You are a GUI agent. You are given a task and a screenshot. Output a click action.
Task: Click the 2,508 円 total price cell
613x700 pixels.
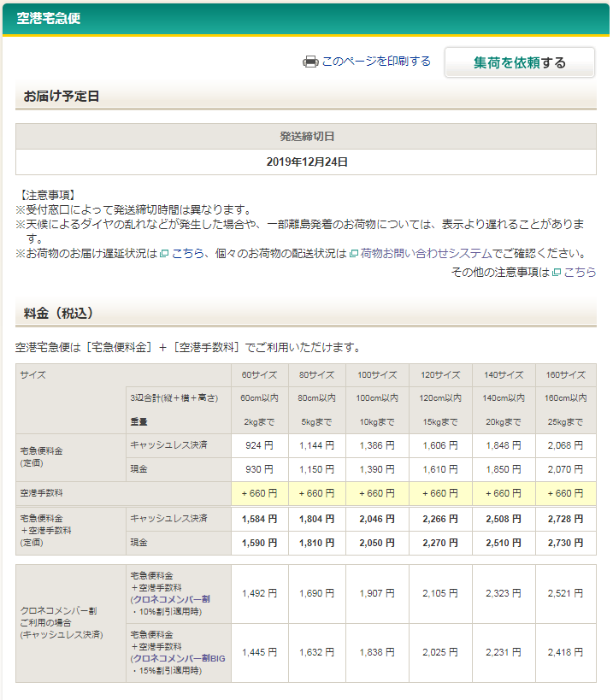click(504, 519)
